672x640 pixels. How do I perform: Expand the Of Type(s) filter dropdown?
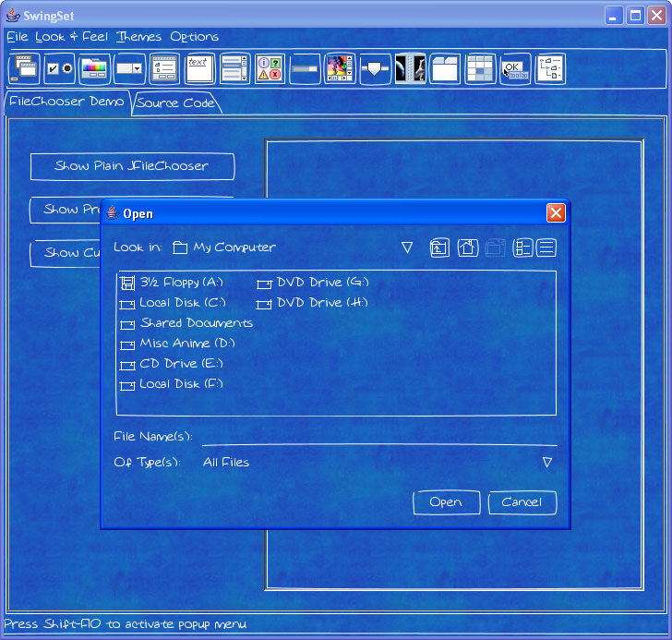(x=546, y=462)
